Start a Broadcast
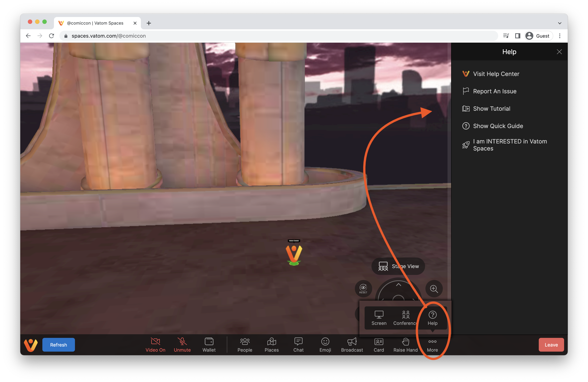Viewport: 588px width, 382px height. point(352,345)
